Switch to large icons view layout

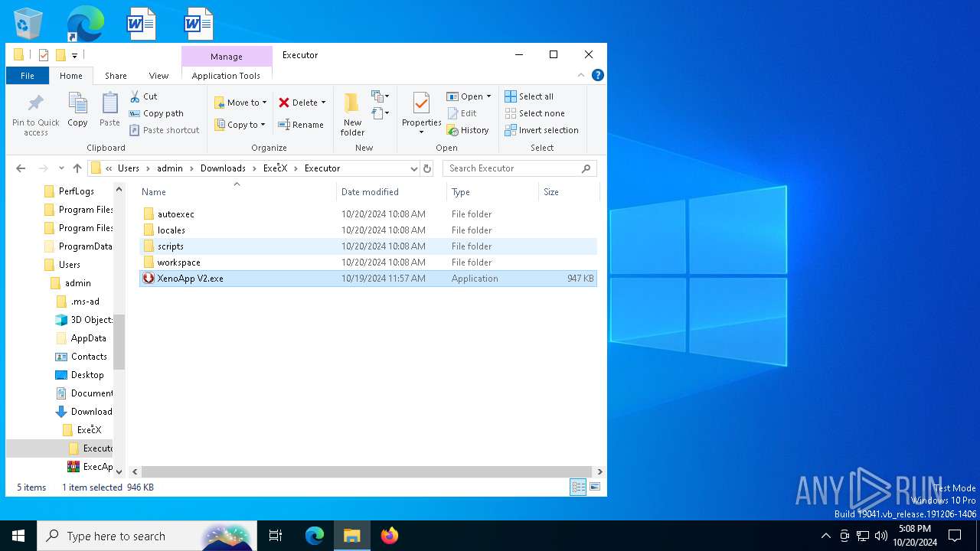coord(595,487)
